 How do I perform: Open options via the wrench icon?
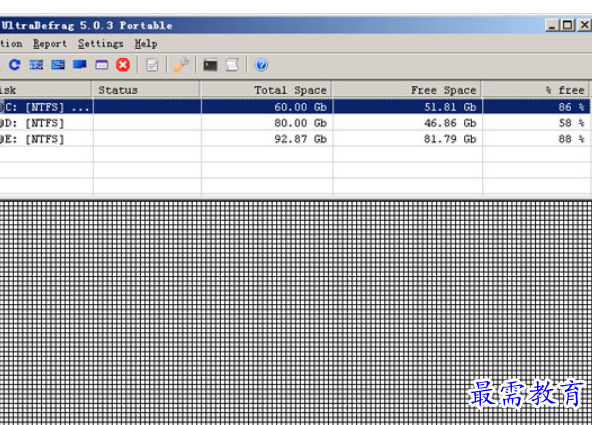point(181,65)
